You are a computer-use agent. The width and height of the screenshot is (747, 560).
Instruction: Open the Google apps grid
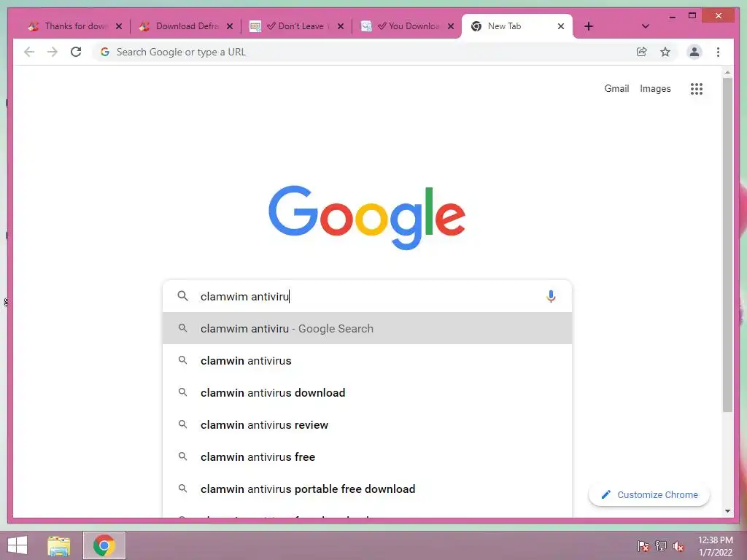[697, 88]
